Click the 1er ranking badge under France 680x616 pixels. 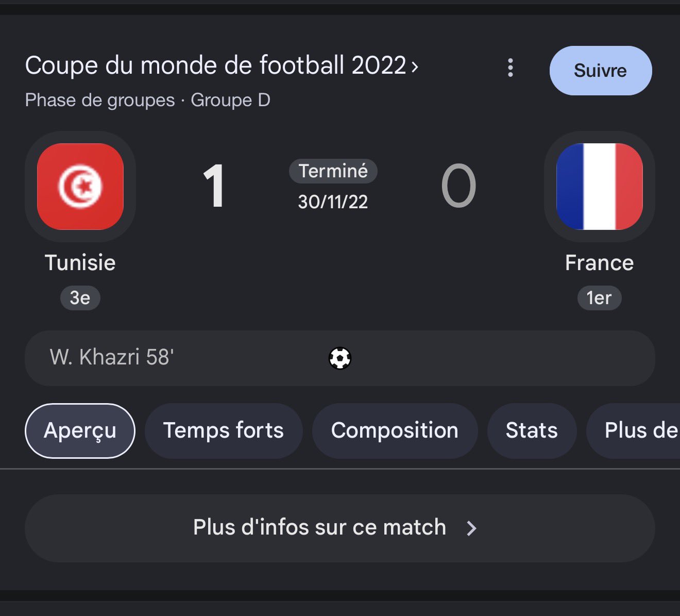point(600,298)
